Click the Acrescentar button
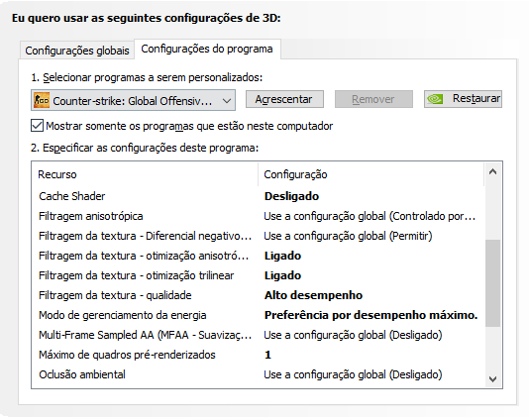Screen dimensions: 529x420 pyautogui.click(x=284, y=99)
